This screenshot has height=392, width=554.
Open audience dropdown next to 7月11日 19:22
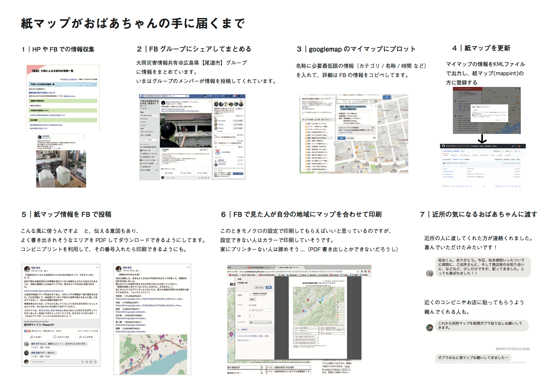click(138, 271)
